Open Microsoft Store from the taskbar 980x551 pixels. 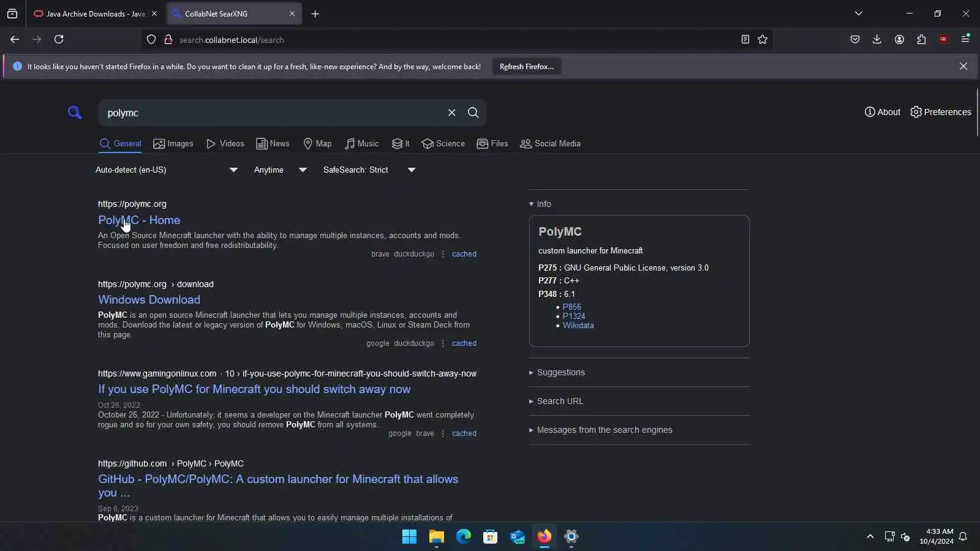click(490, 537)
